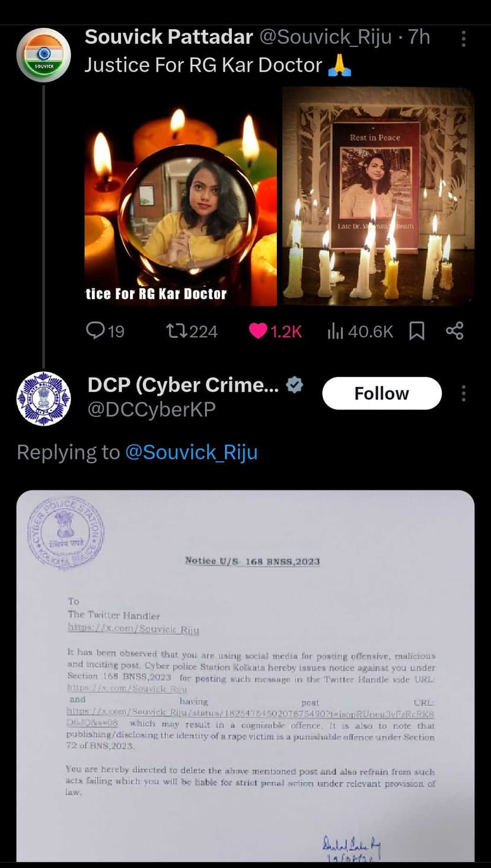
Task: Open more options beside the Follow button
Action: point(464,393)
